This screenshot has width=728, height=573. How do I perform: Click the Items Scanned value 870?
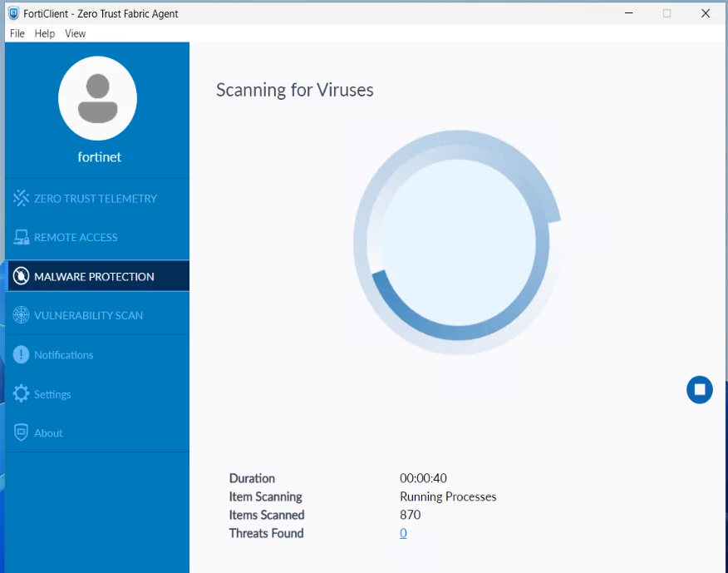(410, 515)
